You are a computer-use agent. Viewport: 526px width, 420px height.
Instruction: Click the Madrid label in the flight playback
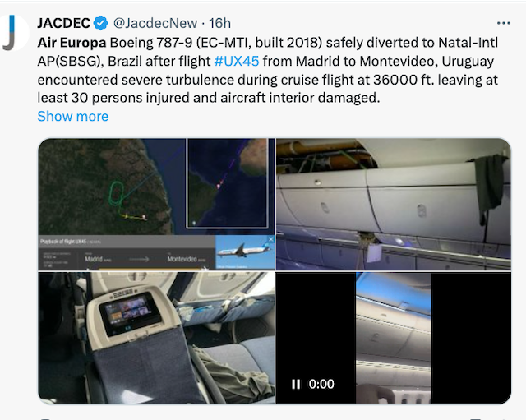pyautogui.click(x=99, y=258)
